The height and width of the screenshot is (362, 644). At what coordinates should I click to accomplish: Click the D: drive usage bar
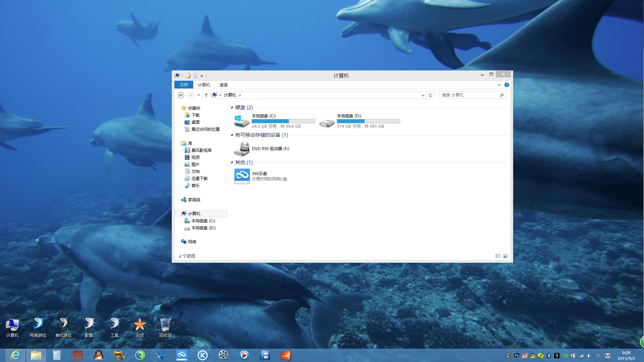pos(368,121)
